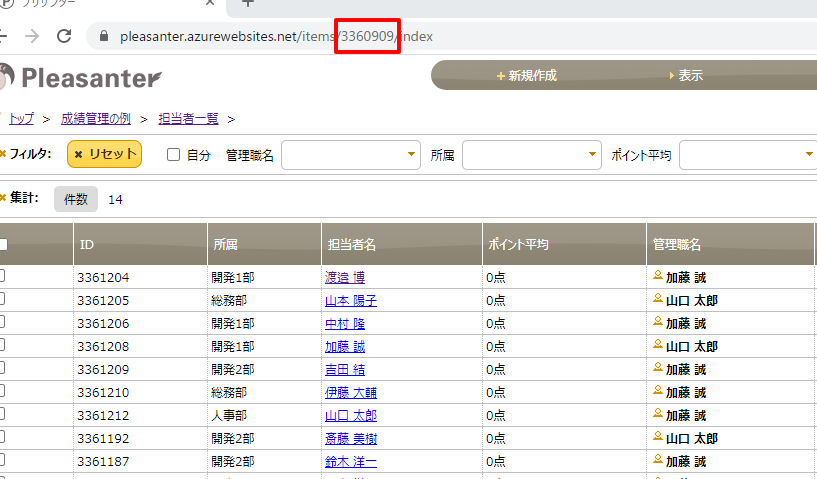Click the user icon in row 3361187
817x479 pixels.
click(x=658, y=459)
